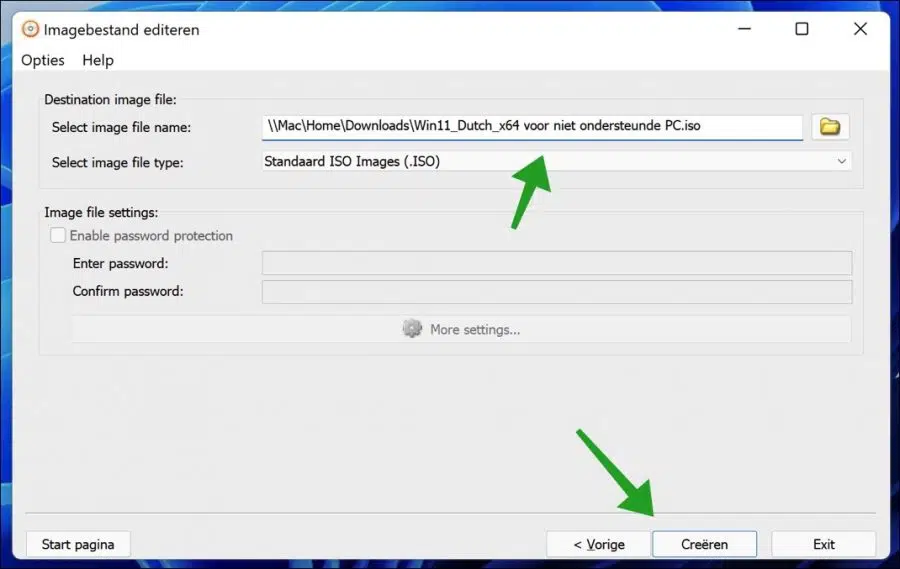Minimize the Imagebestand editeren window
Image resolution: width=900 pixels, height=569 pixels.
click(744, 29)
